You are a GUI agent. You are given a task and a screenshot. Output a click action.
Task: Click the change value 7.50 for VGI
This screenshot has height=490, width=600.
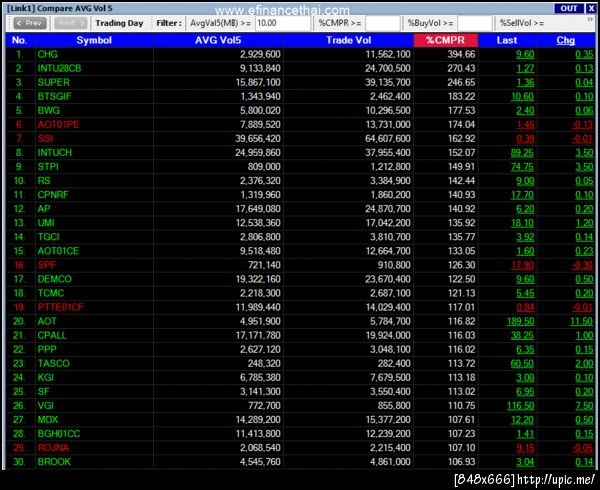pyautogui.click(x=584, y=406)
